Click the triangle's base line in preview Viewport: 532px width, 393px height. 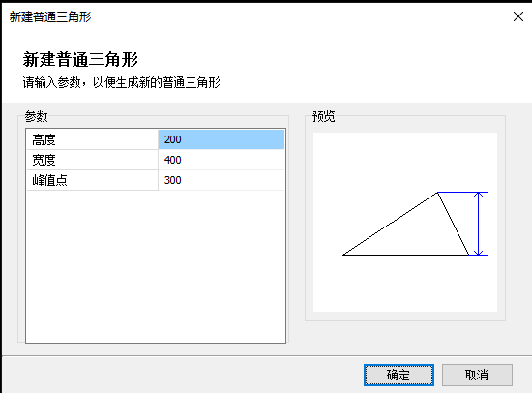[405, 255]
